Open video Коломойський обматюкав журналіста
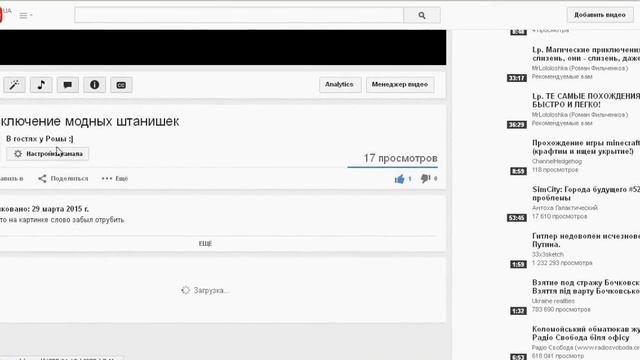 [586, 333]
